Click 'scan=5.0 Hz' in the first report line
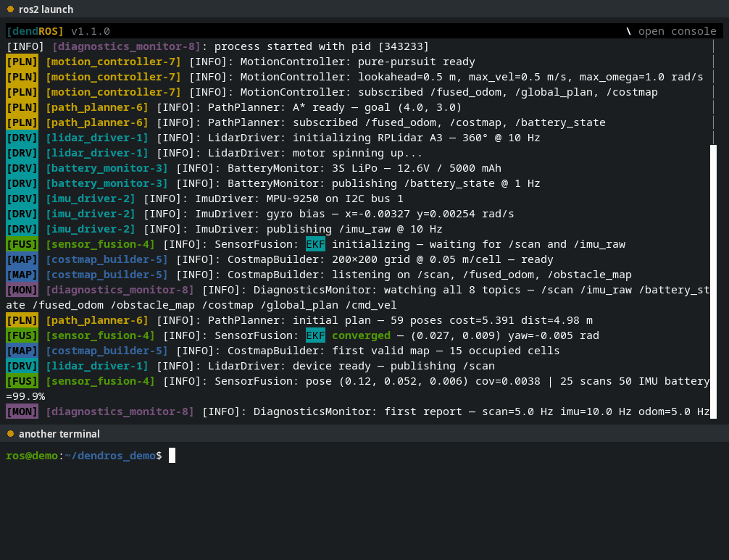This screenshot has height=560, width=729. 517,411
